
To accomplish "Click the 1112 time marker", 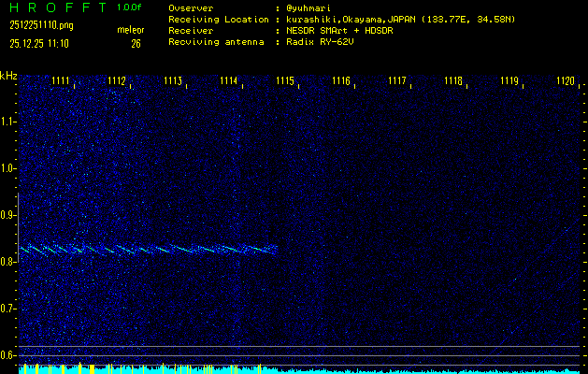I will click(117, 81).
